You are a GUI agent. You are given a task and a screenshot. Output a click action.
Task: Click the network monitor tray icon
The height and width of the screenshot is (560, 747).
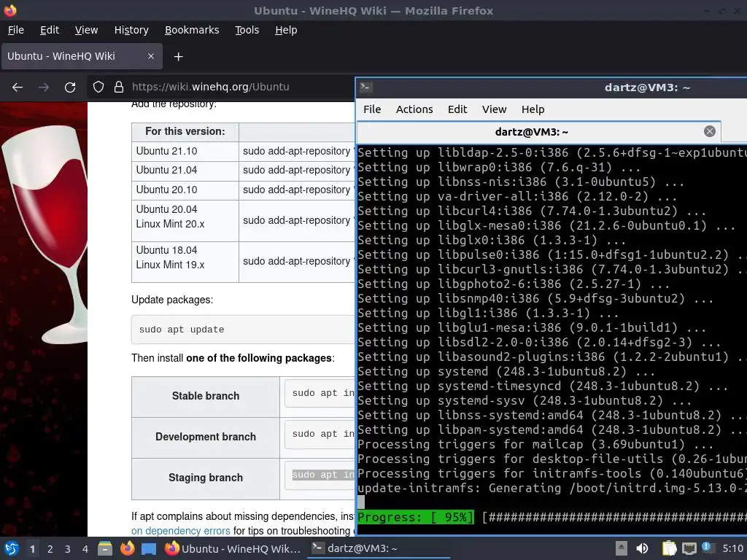pyautogui.click(x=689, y=548)
